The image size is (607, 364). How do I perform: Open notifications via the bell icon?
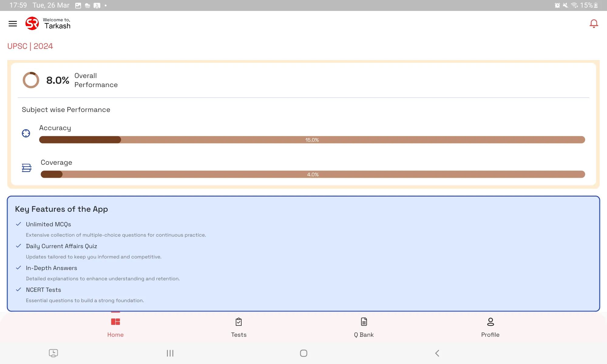coord(594,23)
